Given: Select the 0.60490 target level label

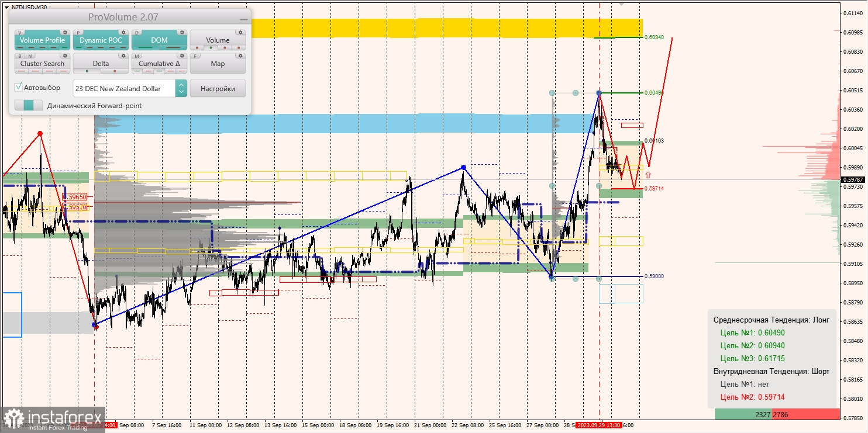Looking at the screenshot, I should pyautogui.click(x=654, y=92).
